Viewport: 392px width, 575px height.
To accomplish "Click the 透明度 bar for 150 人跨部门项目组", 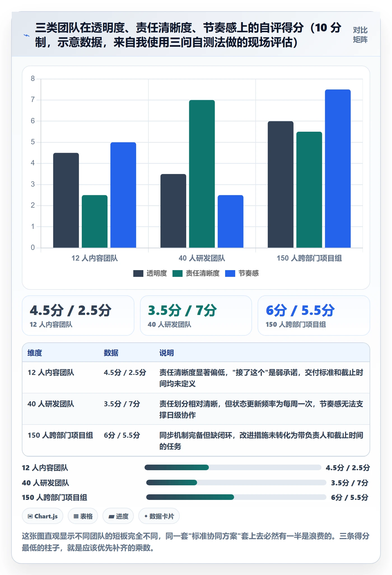I will [x=281, y=184].
